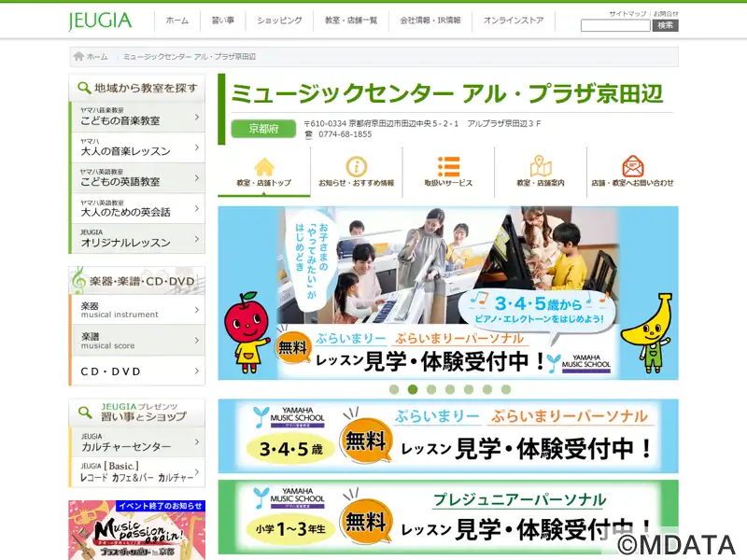
Task: Open the お知らせ・おすすめ情報 info icon
Action: [357, 167]
